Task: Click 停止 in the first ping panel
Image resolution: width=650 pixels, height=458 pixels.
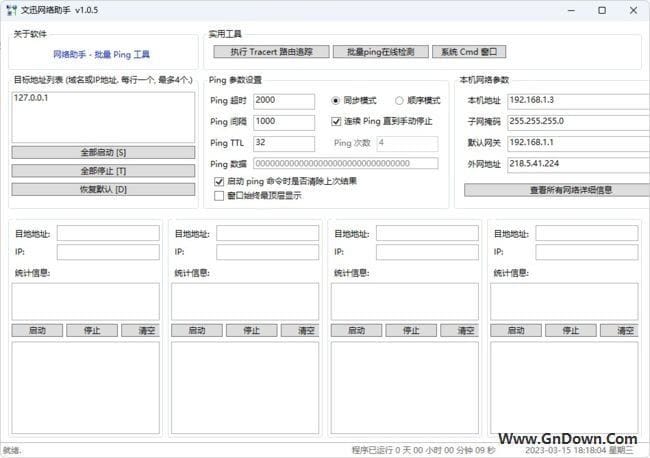Action: pyautogui.click(x=92, y=330)
